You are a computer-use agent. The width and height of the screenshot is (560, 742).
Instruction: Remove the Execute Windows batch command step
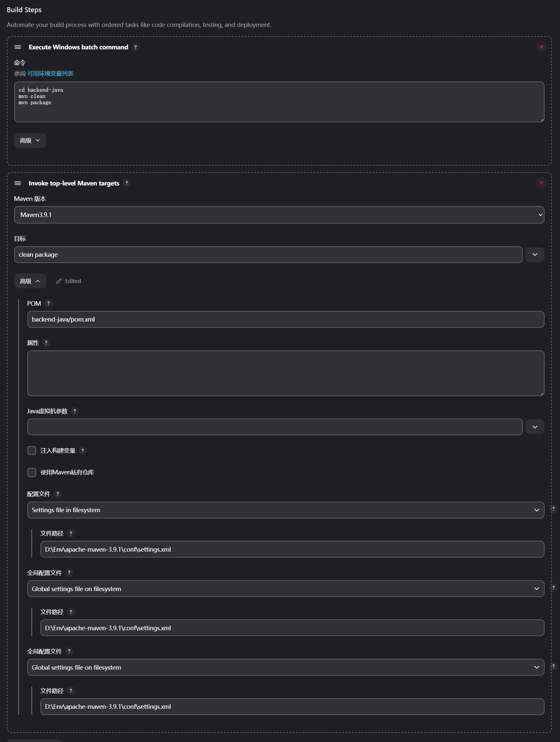[541, 47]
